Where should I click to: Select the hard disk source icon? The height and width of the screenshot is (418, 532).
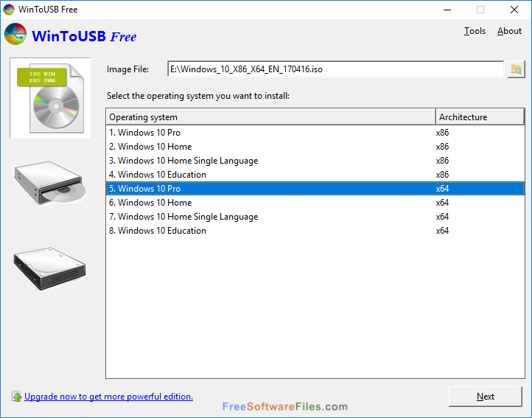[50, 268]
